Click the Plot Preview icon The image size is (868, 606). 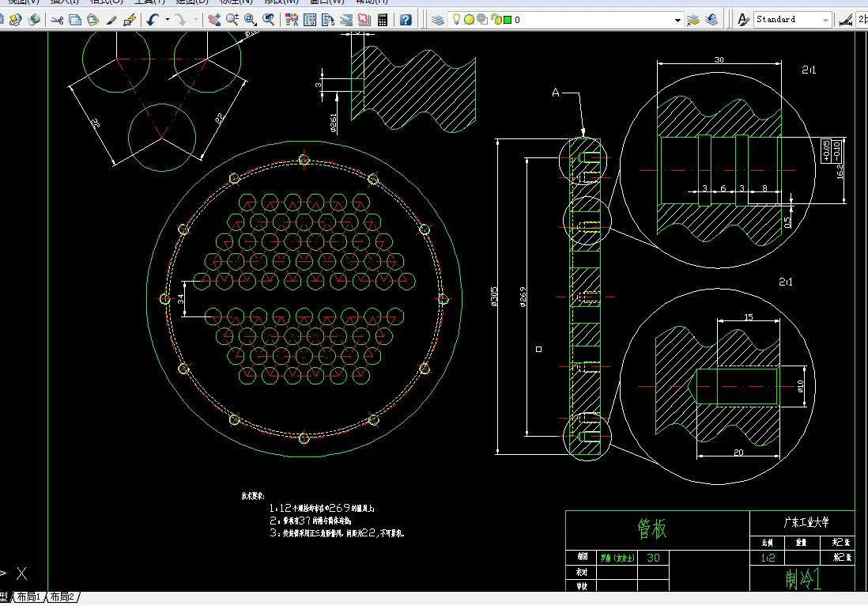(16, 20)
